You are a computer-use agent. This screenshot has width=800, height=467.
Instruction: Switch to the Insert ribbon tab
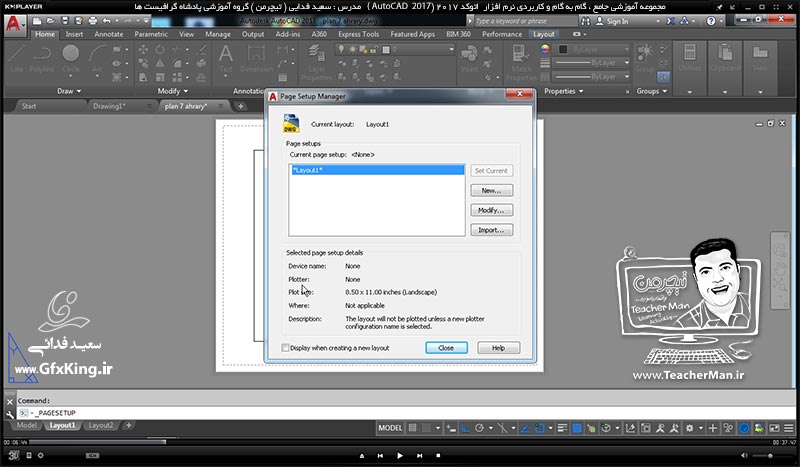tap(74, 34)
